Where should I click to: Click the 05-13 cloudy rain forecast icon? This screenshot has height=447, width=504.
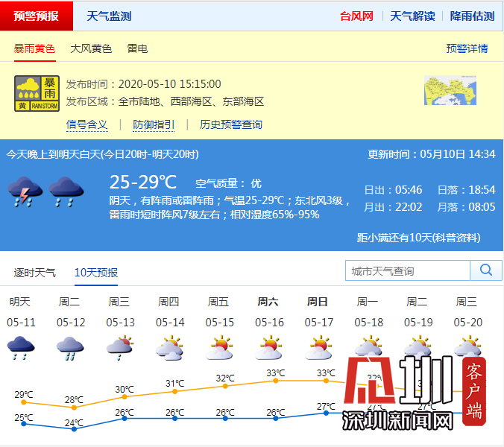[120, 348]
